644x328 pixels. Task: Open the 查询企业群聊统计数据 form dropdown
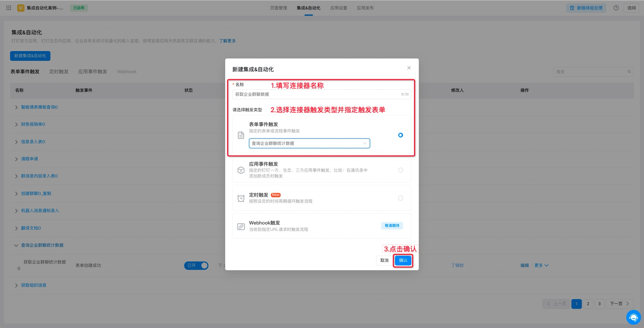pyautogui.click(x=309, y=143)
